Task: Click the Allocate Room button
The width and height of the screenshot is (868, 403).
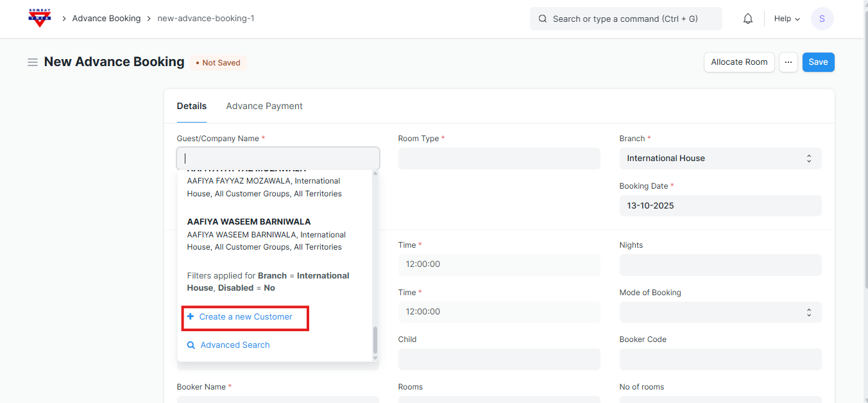Action: [x=739, y=62]
